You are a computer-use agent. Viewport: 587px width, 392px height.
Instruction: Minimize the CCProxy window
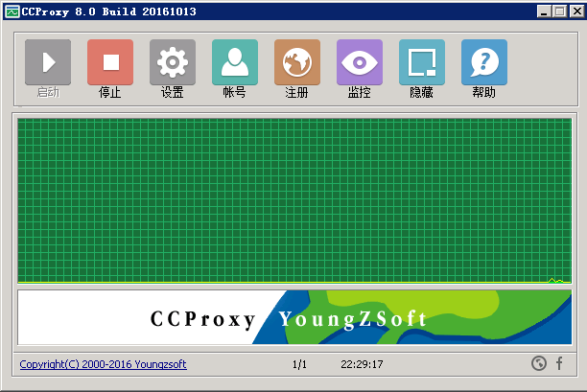pyautogui.click(x=543, y=11)
